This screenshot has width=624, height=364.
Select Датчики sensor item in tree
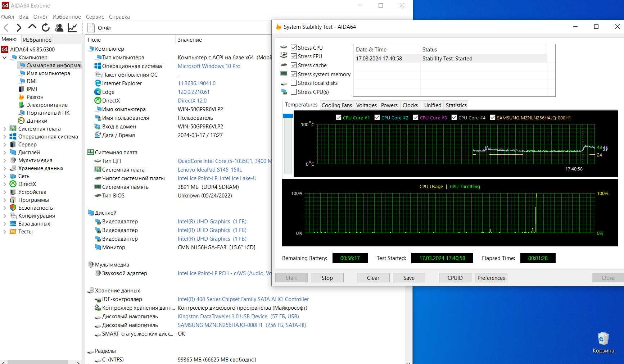pos(37,121)
